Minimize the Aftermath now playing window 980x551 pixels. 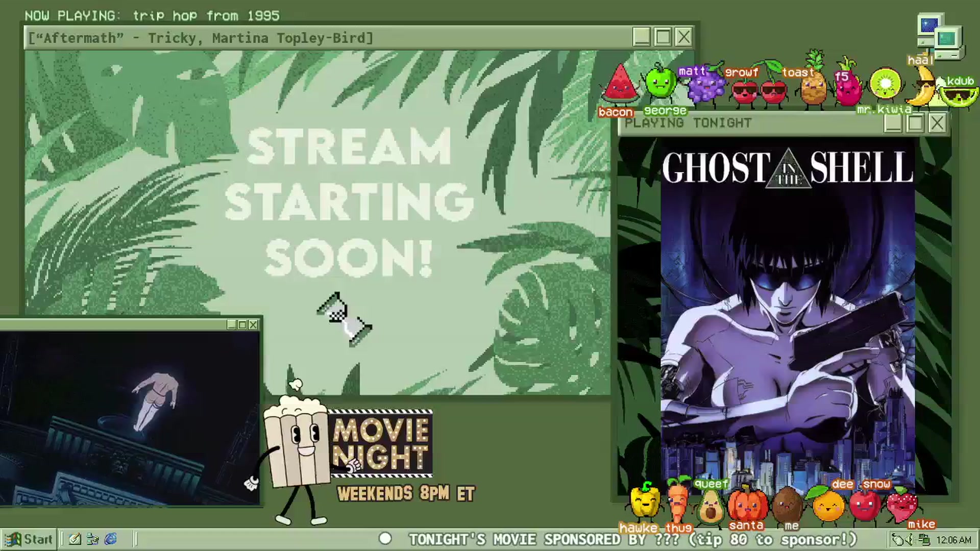(x=642, y=37)
